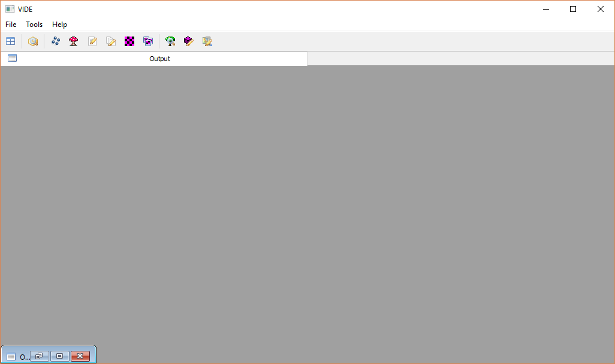The image size is (615, 364).
Task: Click the single page with pencil icon
Action: click(92, 41)
